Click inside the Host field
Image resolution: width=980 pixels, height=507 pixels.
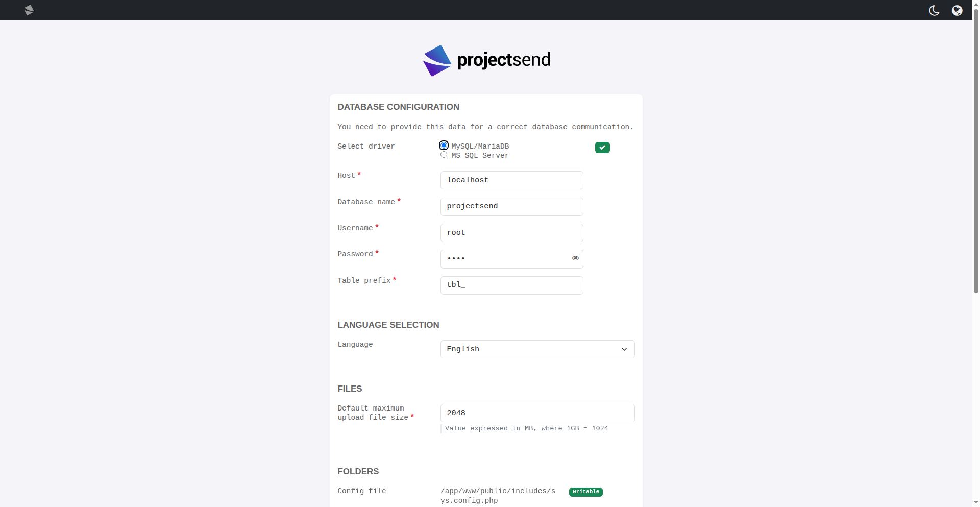point(511,180)
